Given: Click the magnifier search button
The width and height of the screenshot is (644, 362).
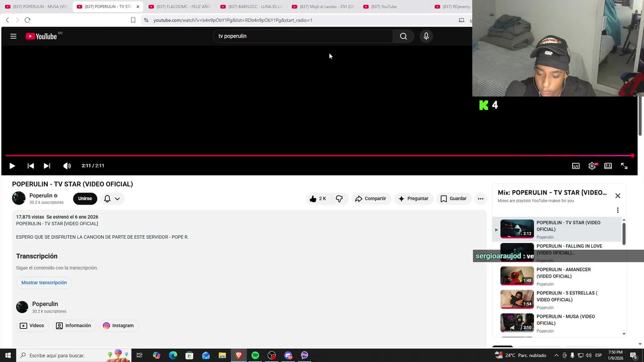Looking at the screenshot, I should tap(404, 36).
